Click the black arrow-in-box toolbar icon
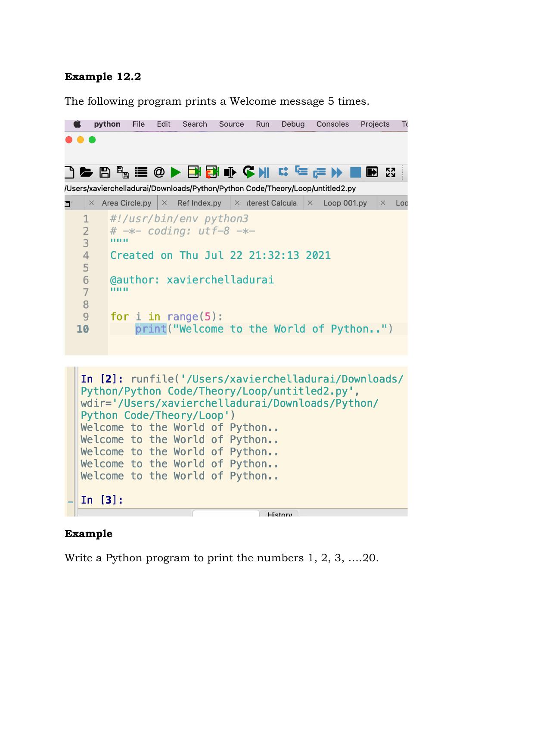Screen dimensions: 534x756 tap(372, 172)
